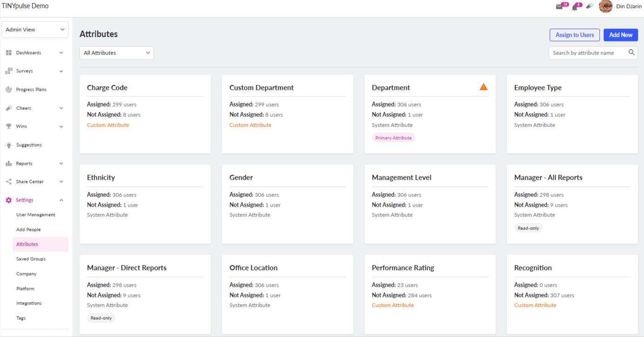Click the Progress Plans link
The image size is (644, 337).
[31, 89]
